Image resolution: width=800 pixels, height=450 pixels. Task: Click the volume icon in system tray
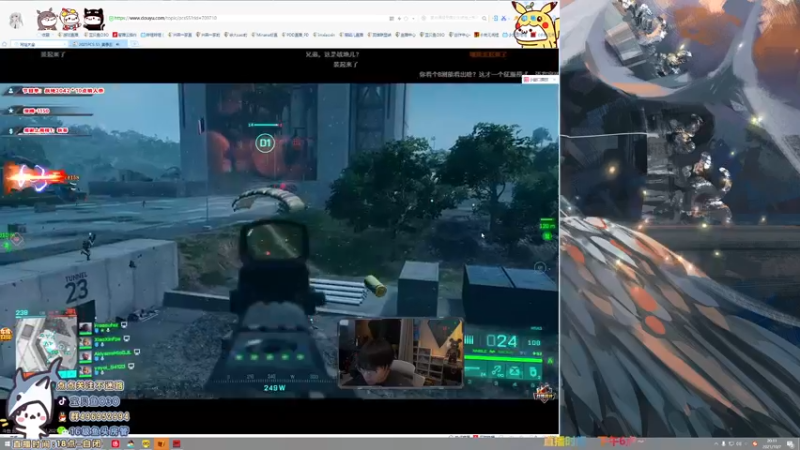(739, 444)
